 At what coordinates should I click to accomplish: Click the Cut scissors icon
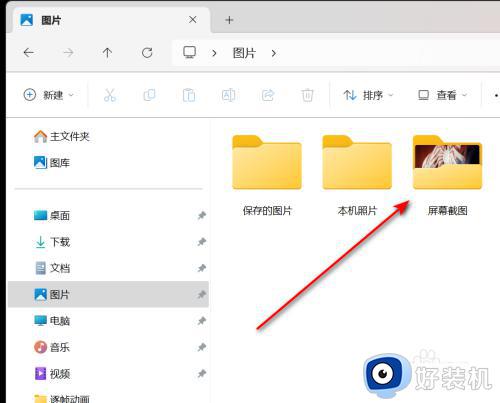pos(110,95)
